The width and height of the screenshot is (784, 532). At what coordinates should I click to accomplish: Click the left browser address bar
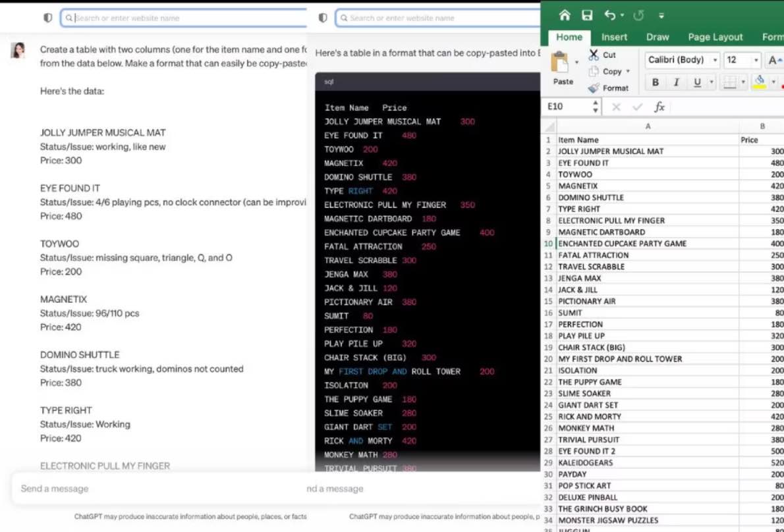184,18
